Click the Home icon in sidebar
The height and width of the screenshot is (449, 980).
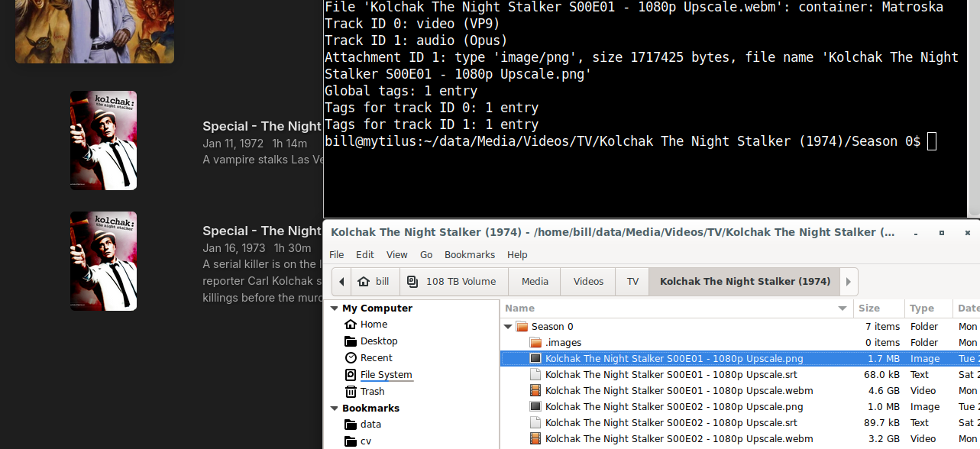[x=351, y=325]
